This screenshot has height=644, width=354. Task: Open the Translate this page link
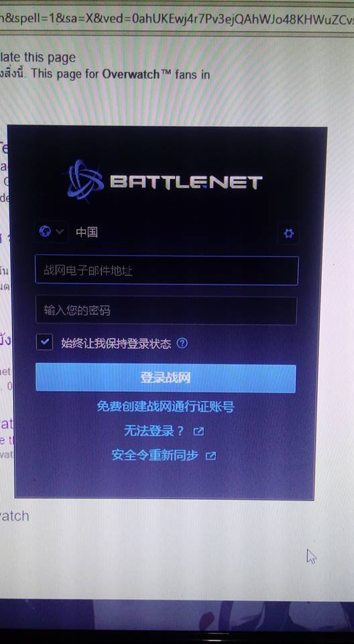click(38, 58)
